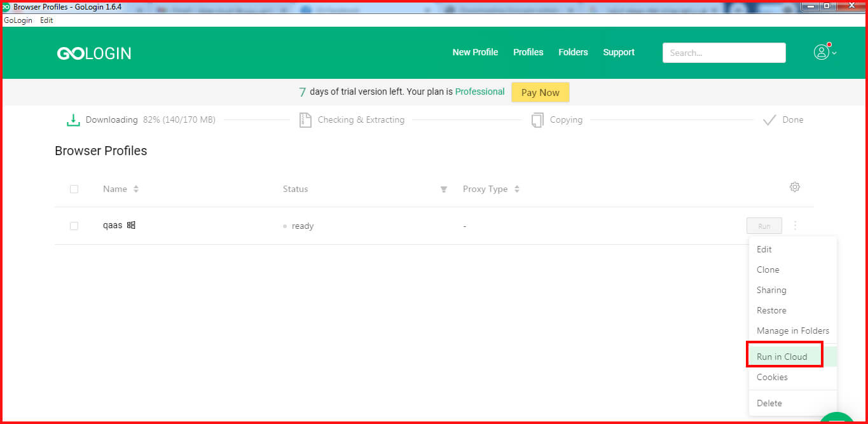The image size is (868, 424).
Task: Choose Delete from context menu
Action: tap(793, 403)
